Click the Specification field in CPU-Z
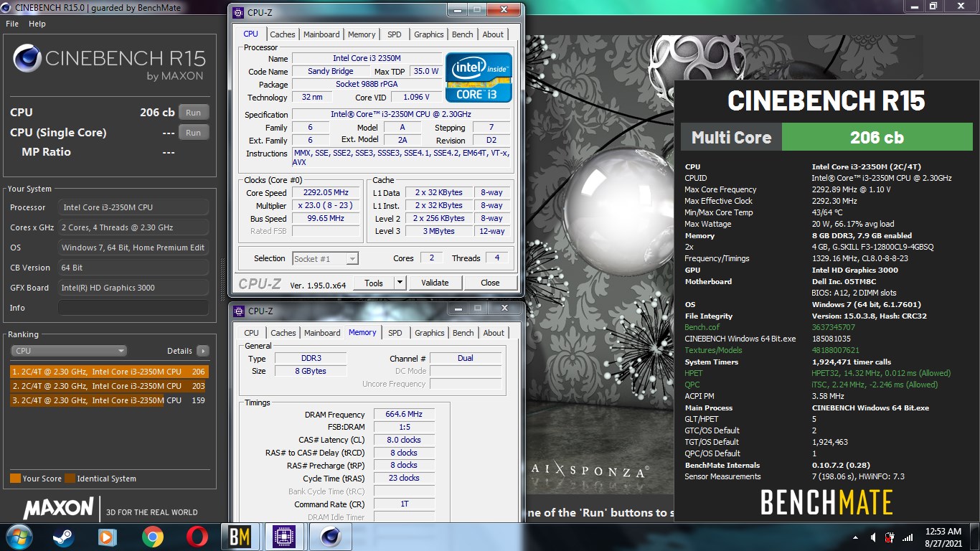The image size is (980, 551). tap(401, 115)
